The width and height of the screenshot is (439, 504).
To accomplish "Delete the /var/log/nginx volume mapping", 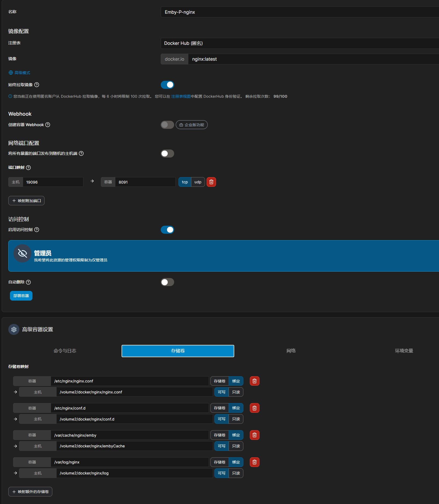I will [x=255, y=462].
